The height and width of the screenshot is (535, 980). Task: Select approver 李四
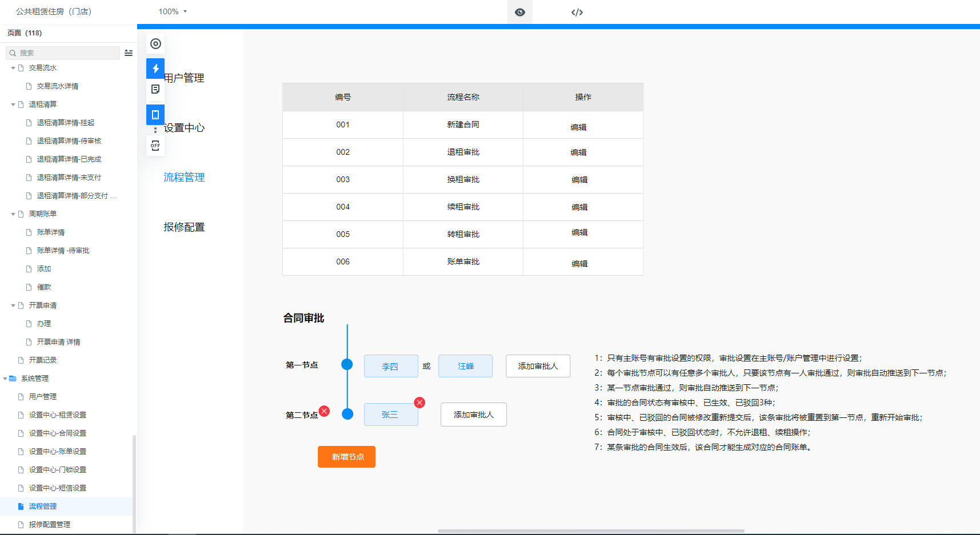pos(391,366)
